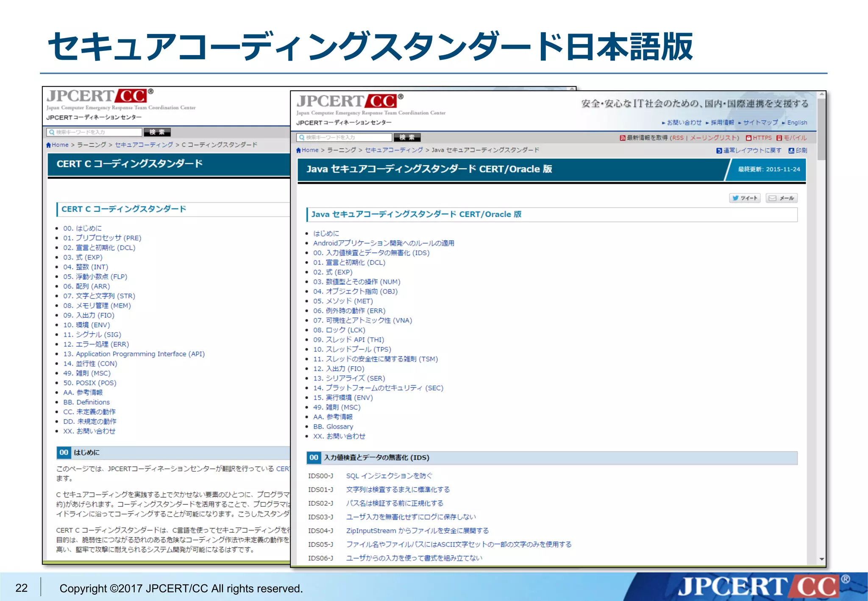Open 10. スレッドプール (TPS) link
This screenshot has width=868, height=601.
pyautogui.click(x=352, y=350)
